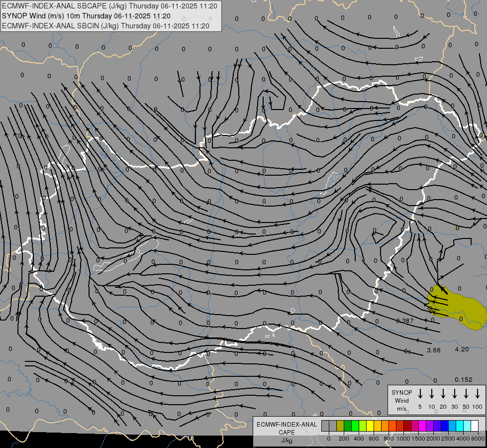Select the olive swatch in CAPE scale
This screenshot has width=487, height=448.
coord(340,426)
